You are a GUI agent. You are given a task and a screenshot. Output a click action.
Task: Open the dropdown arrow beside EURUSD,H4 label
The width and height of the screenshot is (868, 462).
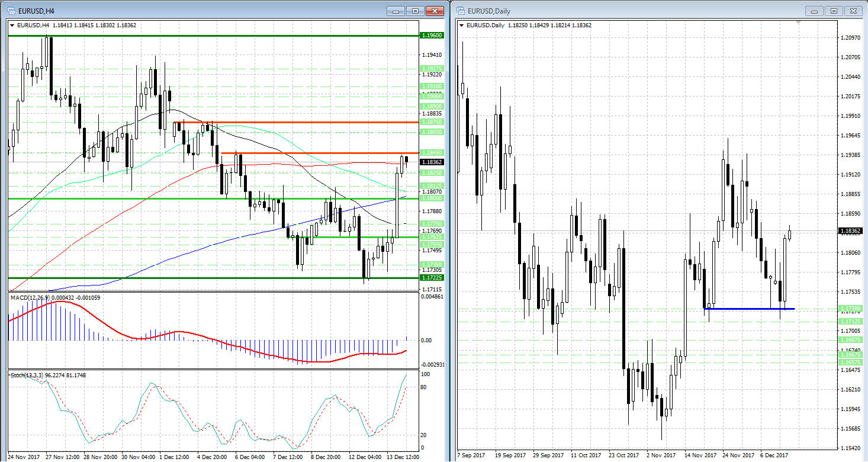point(12,25)
